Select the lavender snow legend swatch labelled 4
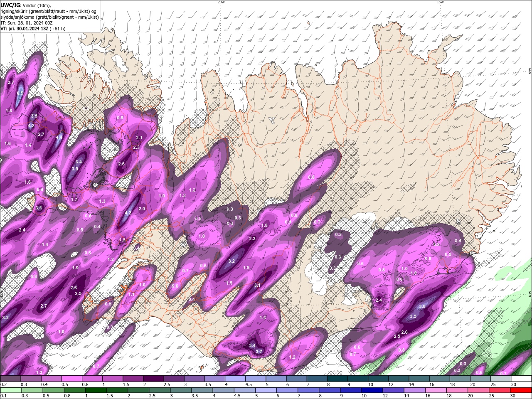The height and width of the screenshot is (399, 532). tap(235, 379)
